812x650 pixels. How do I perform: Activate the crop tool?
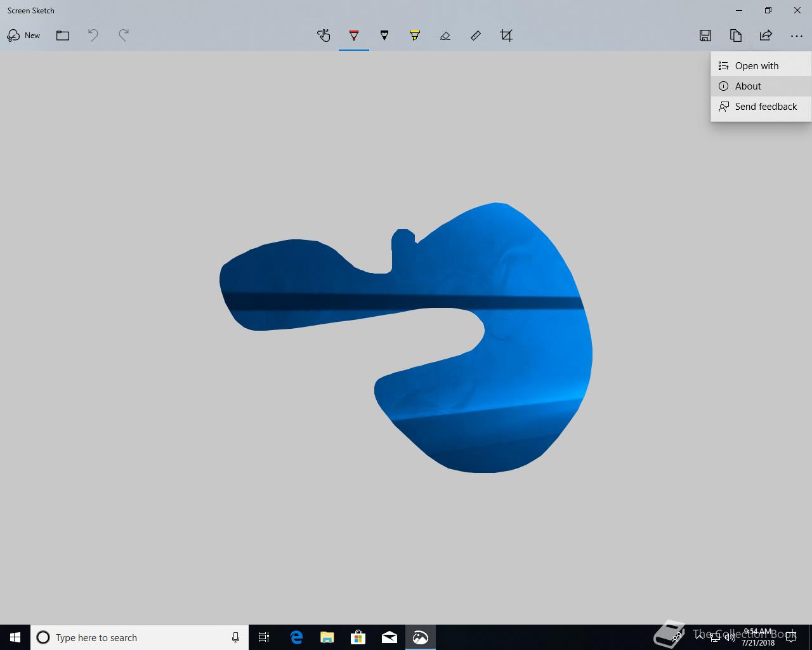coord(506,36)
